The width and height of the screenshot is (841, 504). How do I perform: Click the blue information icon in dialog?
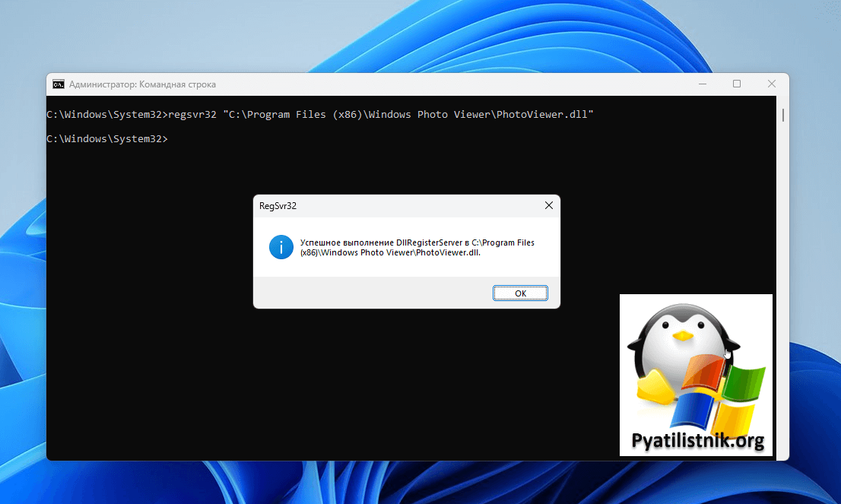click(x=281, y=247)
